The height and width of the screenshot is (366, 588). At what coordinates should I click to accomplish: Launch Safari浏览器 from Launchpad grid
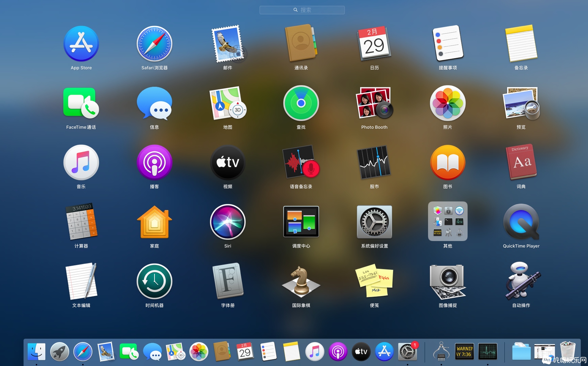tap(155, 44)
